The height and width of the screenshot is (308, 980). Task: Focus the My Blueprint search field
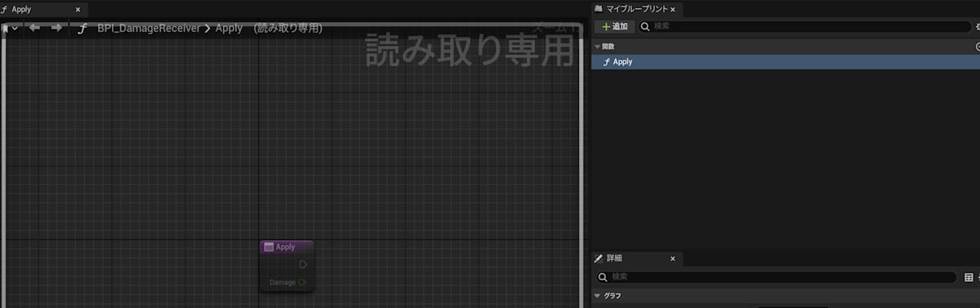[804, 27]
